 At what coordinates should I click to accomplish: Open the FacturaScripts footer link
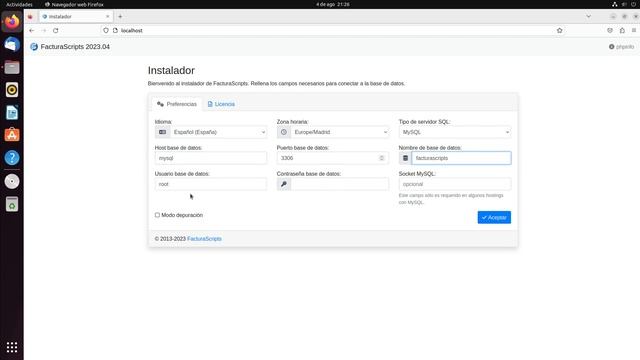pos(204,239)
